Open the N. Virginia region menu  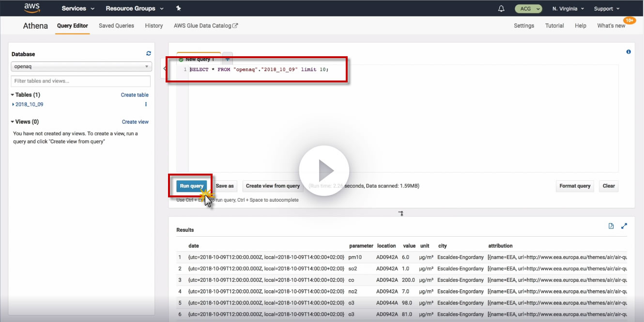[568, 9]
